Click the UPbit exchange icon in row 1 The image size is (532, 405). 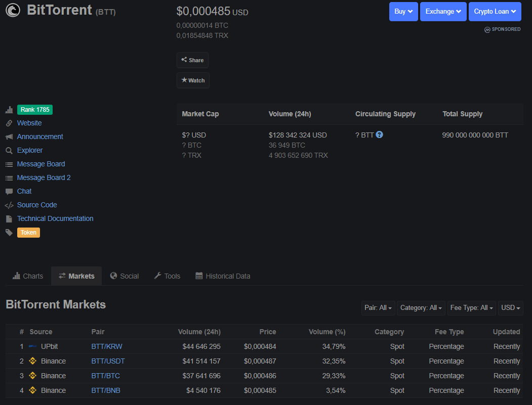[x=32, y=346]
